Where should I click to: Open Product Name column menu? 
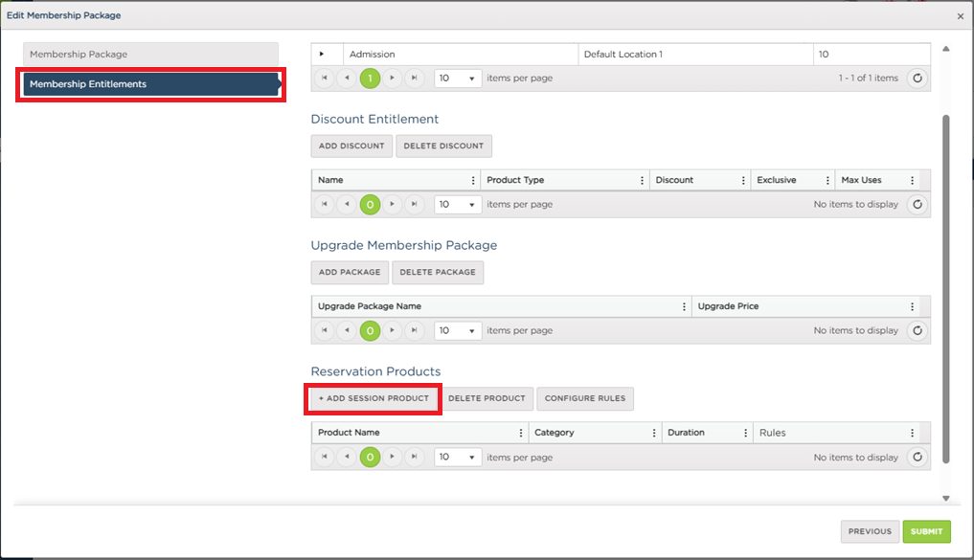[x=521, y=433]
